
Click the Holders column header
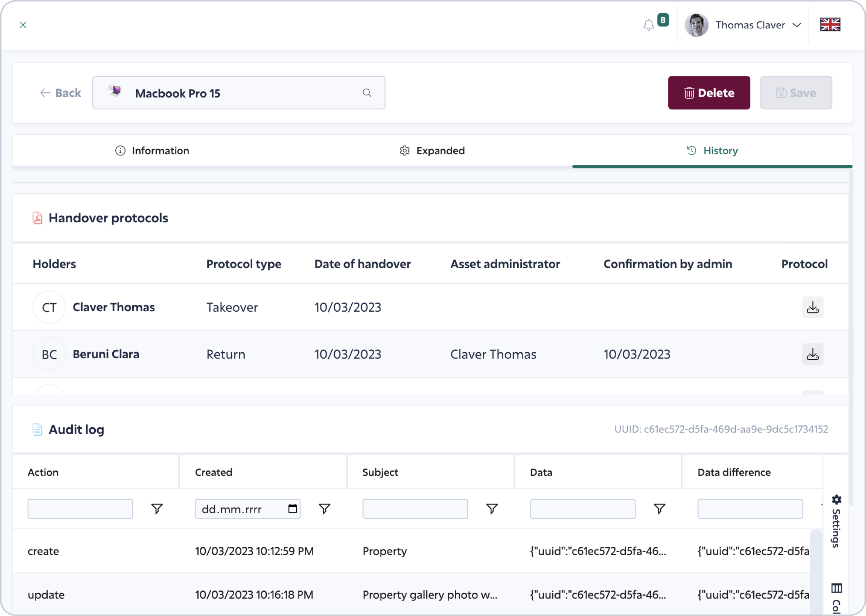(54, 264)
